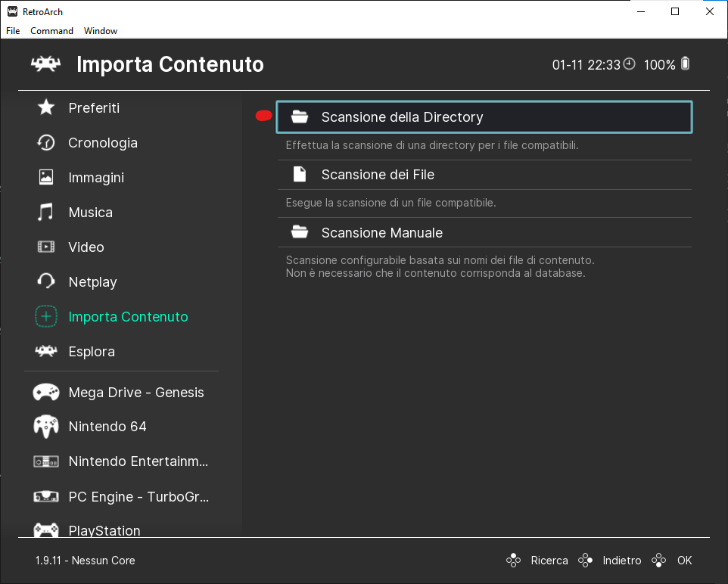Viewport: 728px width, 584px height.
Task: Click folder icon beside Scansione della Directory
Action: click(300, 117)
